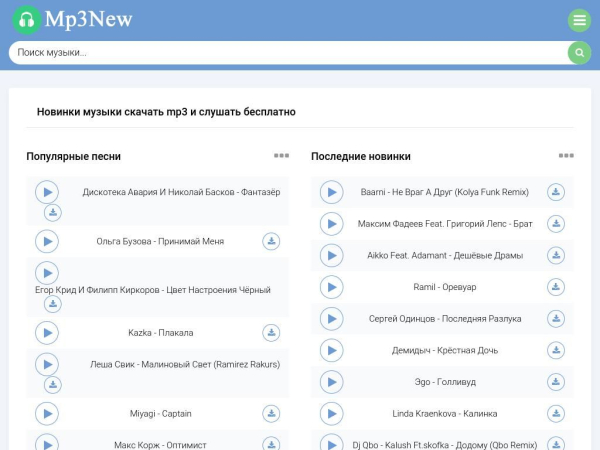This screenshot has height=450, width=600.
Task: Download the 'Kazka - Плакала' track
Action: (x=271, y=333)
